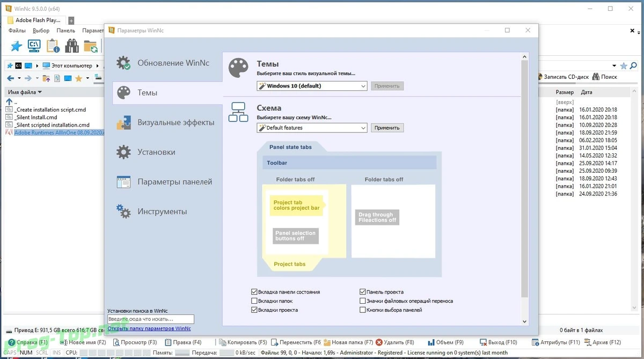This screenshot has height=359, width=644.
Task: Click the Параметры панелей window icon
Action: 123,182
